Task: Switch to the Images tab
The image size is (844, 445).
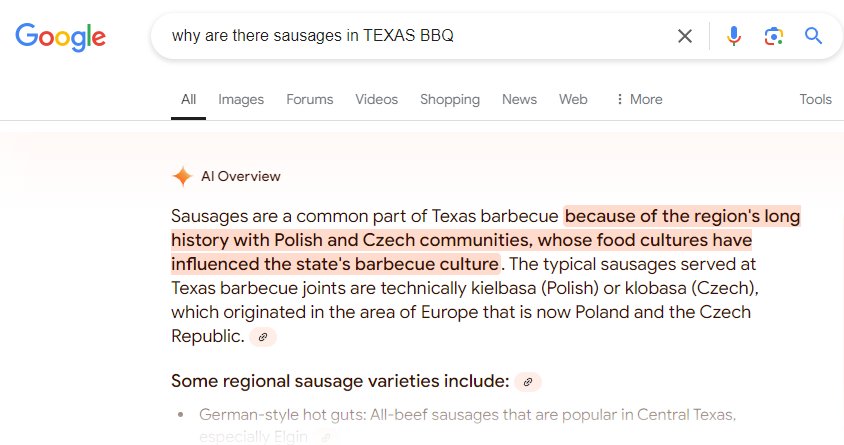Action: click(241, 100)
